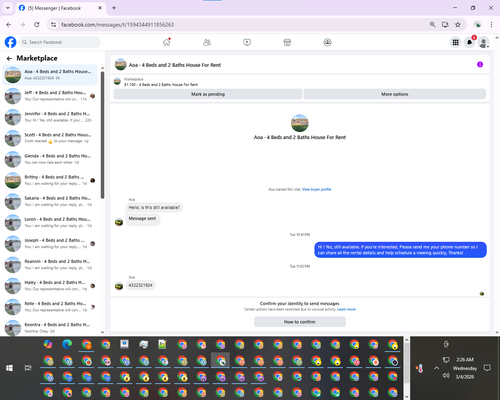Viewport: 500px width, 400px height.
Task: Open the notifications bell
Action: [469, 42]
